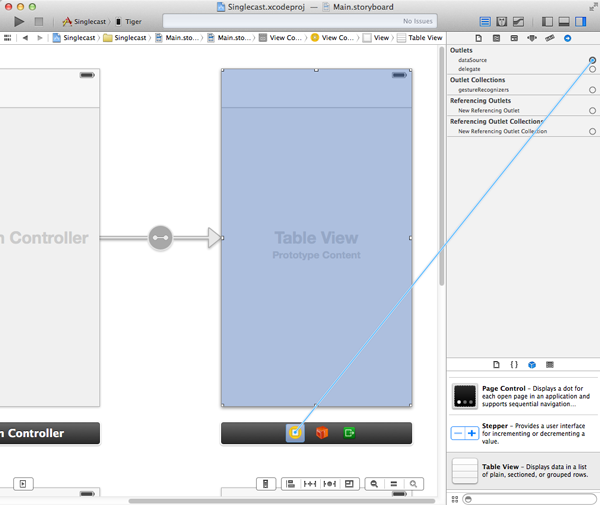Open the Size inspector ruler tab
The height and width of the screenshot is (505, 600).
[550, 38]
